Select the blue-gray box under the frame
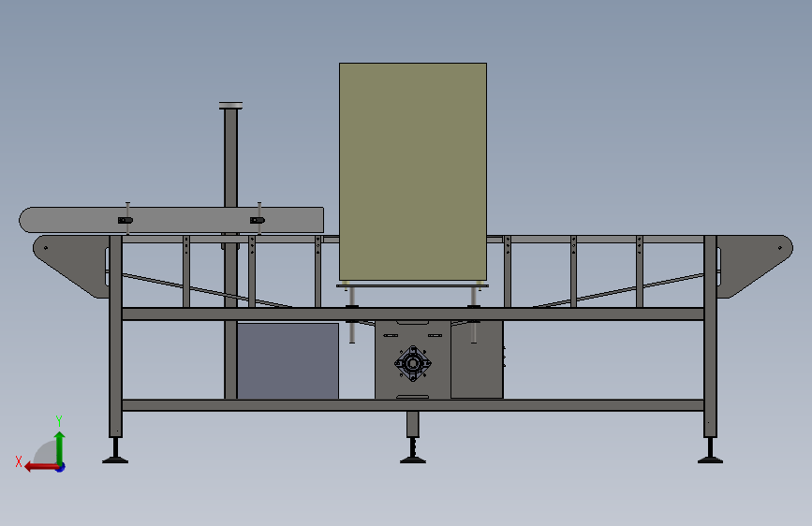This screenshot has height=526, width=812. pyautogui.click(x=288, y=361)
